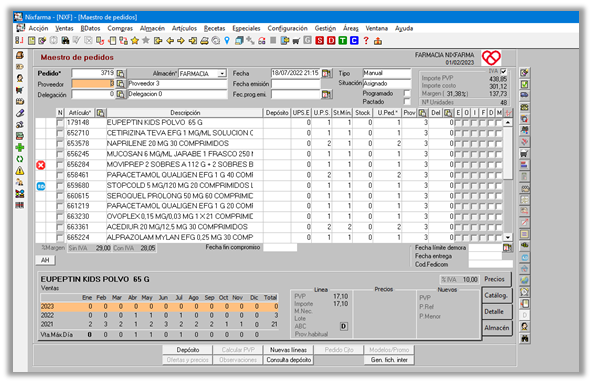Click the Nuevas líneas button
Viewport: 592px width, 383px height.
click(x=288, y=350)
